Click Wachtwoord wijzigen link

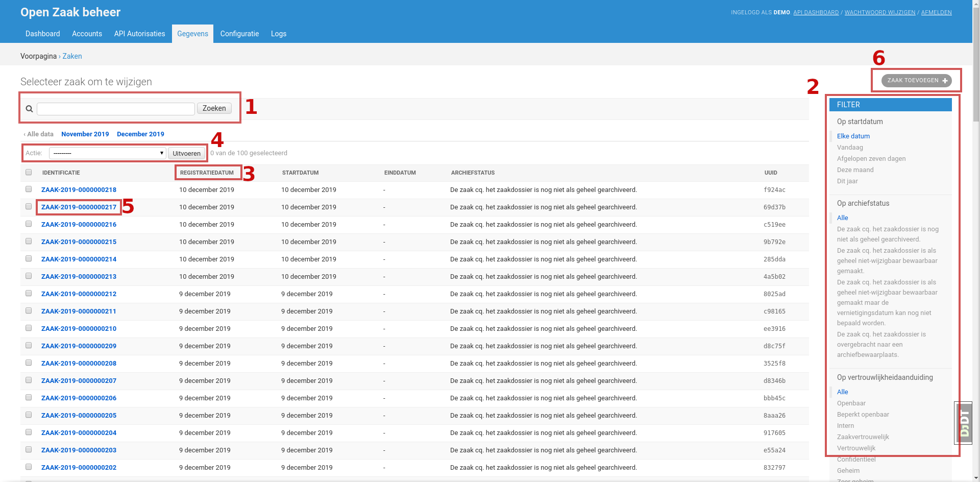pyautogui.click(x=880, y=12)
